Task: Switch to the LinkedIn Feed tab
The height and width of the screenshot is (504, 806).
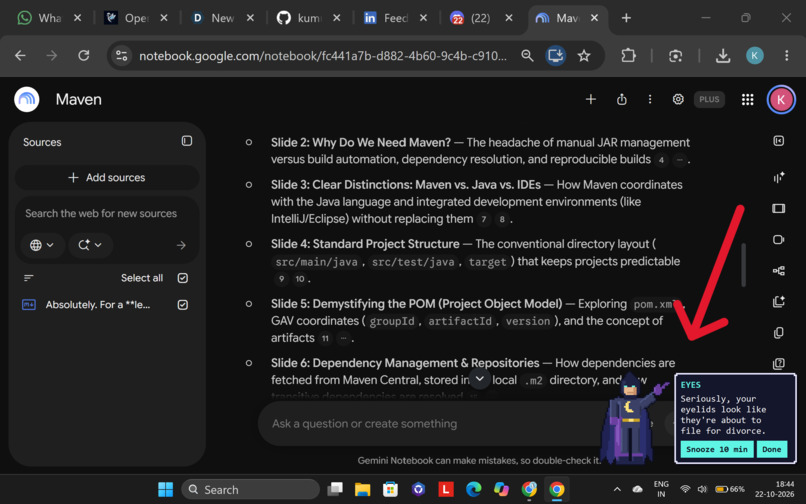Action: (x=395, y=18)
